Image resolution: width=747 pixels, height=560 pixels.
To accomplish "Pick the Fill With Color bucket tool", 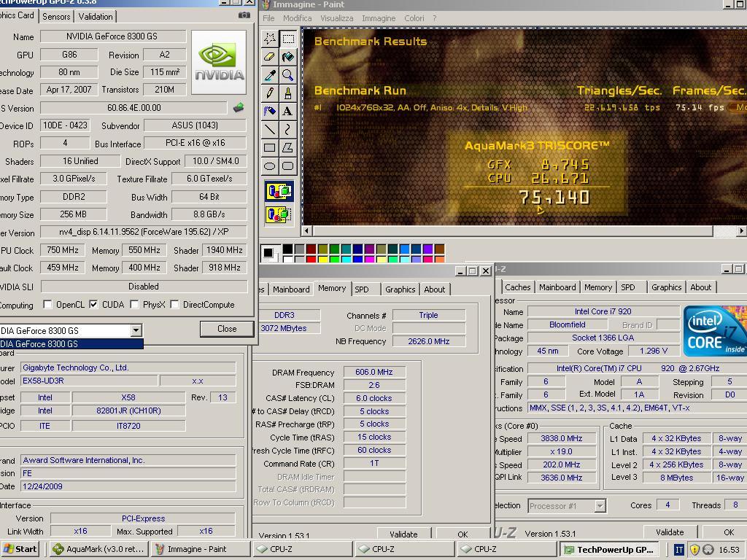I will [287, 57].
